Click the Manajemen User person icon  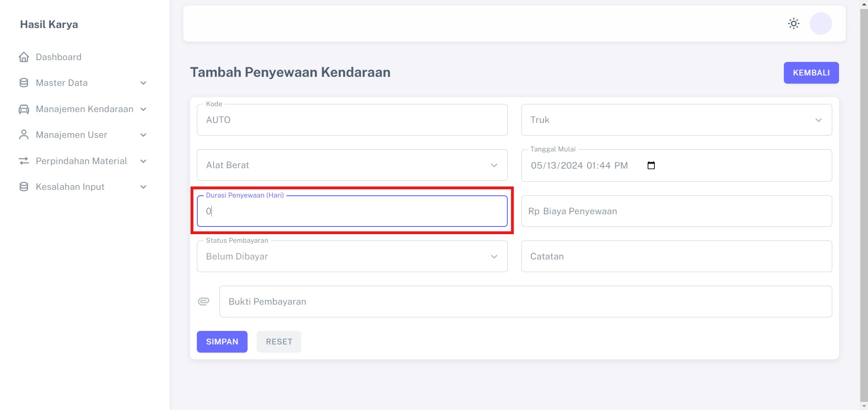pos(24,135)
